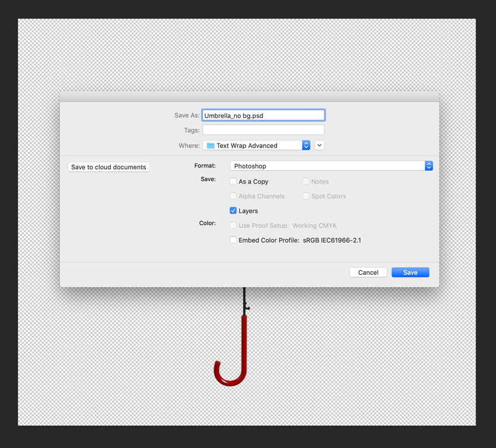Click the blue arrows on the Where popup

point(306,145)
